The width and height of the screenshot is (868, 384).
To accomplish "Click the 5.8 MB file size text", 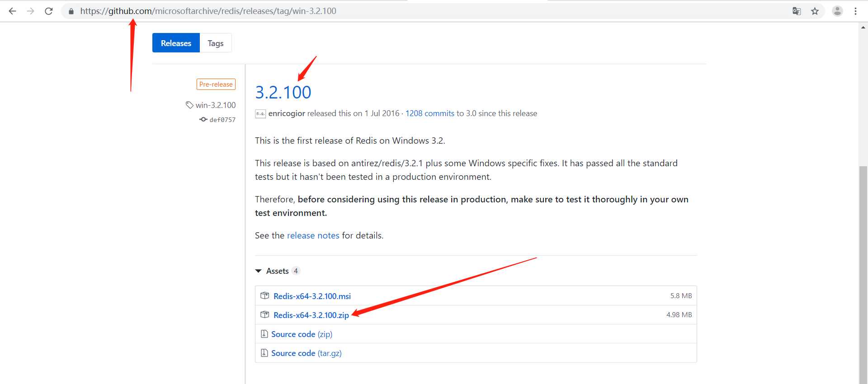I will click(681, 295).
